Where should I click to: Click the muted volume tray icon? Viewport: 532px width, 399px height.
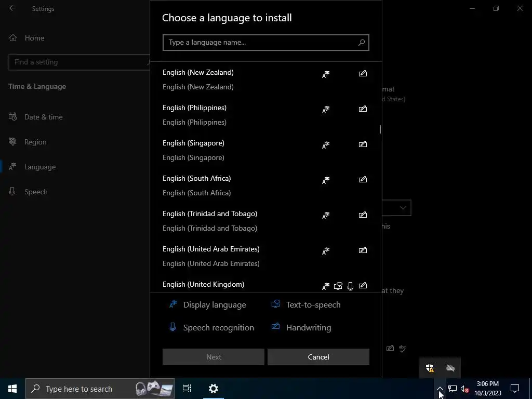(464, 389)
